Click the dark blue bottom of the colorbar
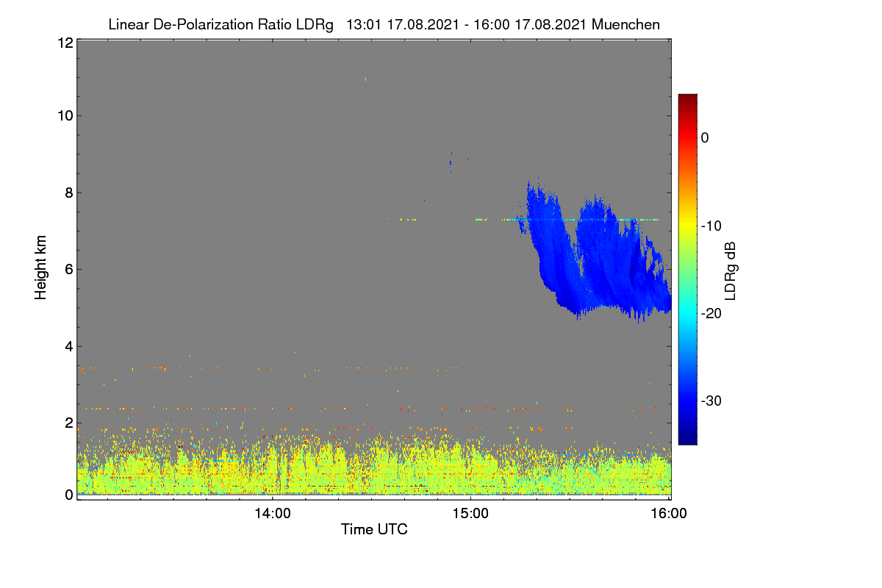This screenshot has width=882, height=588. point(687,439)
